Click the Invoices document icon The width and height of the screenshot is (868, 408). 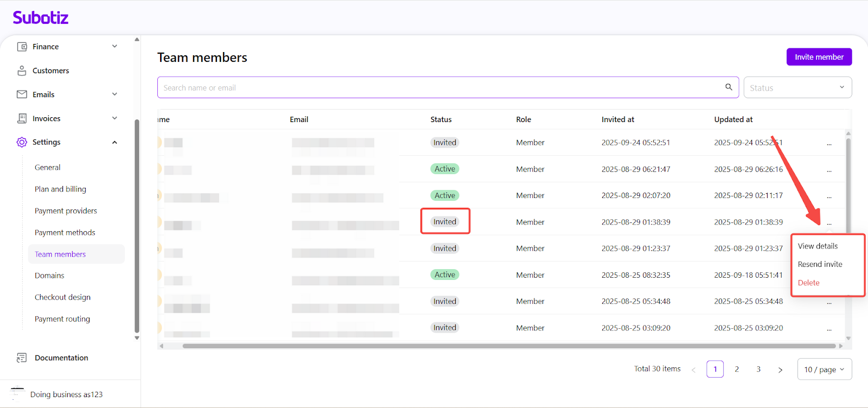tap(22, 118)
